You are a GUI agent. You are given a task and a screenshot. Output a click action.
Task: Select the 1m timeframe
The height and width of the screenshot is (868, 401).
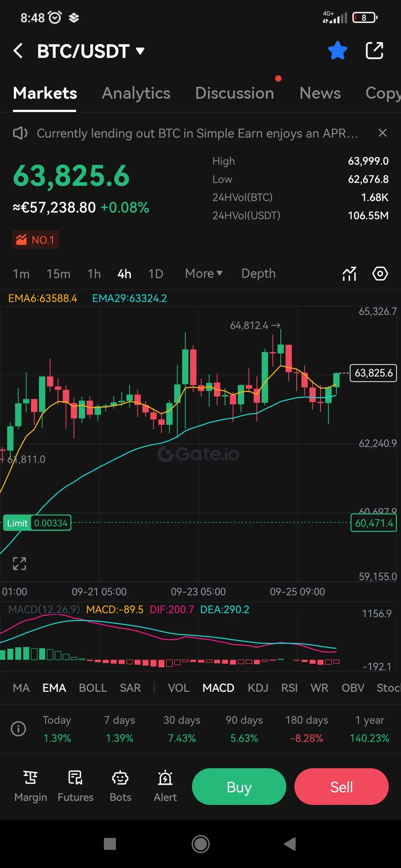tap(21, 274)
